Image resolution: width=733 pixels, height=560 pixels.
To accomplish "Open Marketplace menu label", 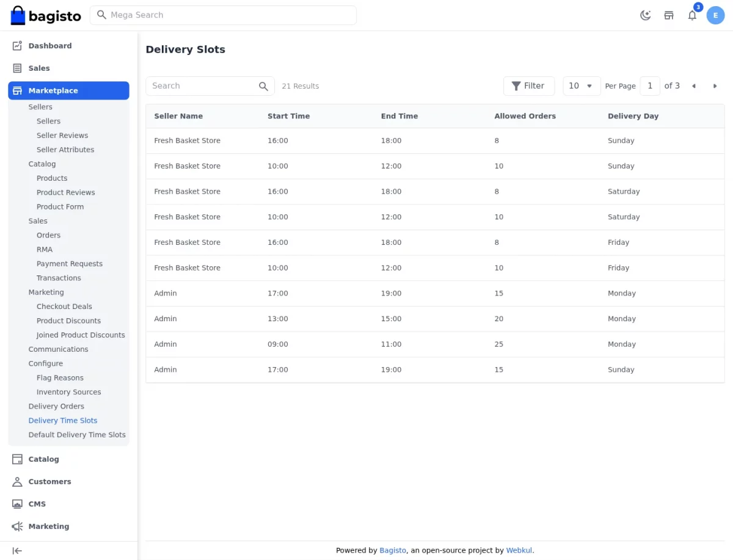I will [x=53, y=90].
